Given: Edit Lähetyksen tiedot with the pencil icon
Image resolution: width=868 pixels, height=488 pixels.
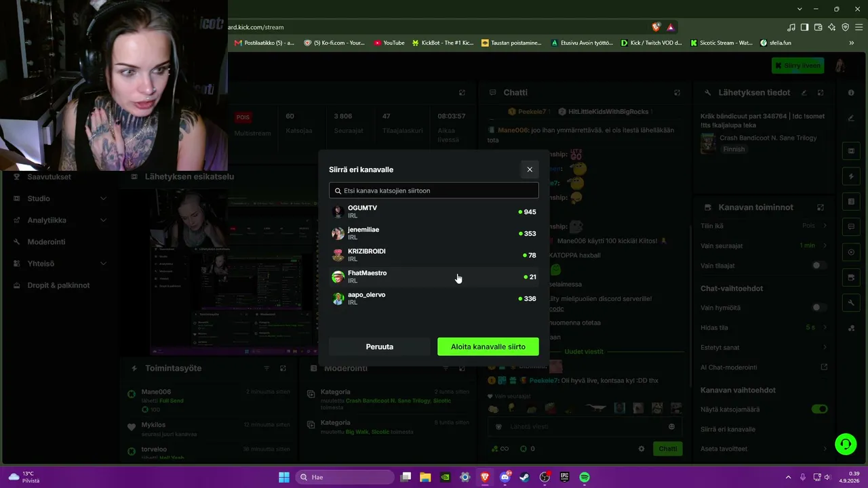Looking at the screenshot, I should coord(804,93).
